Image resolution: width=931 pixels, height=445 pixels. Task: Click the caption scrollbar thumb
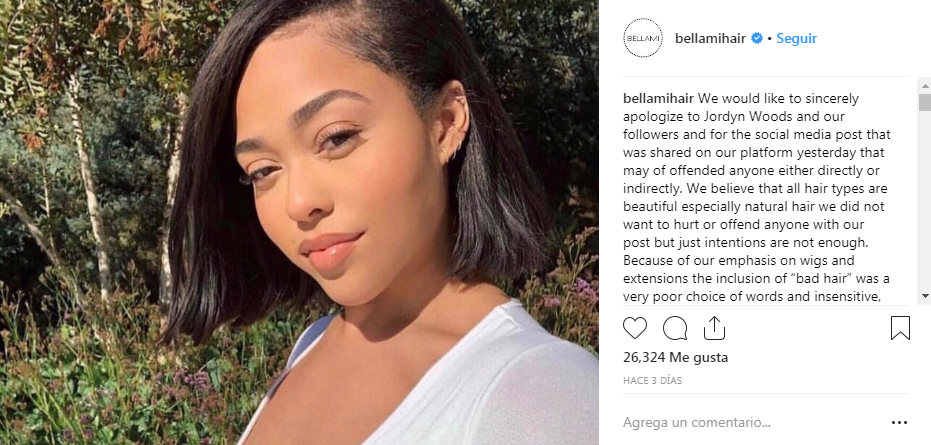[924, 102]
